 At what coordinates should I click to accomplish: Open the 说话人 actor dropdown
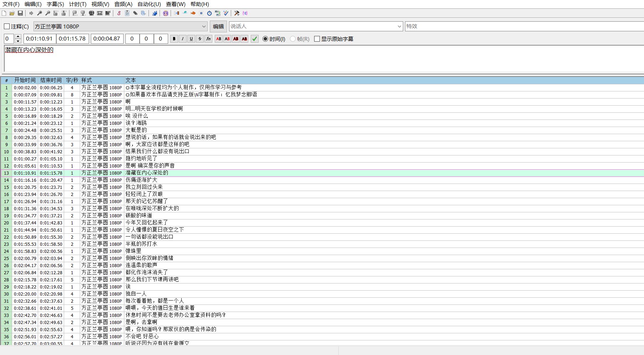[316, 26]
